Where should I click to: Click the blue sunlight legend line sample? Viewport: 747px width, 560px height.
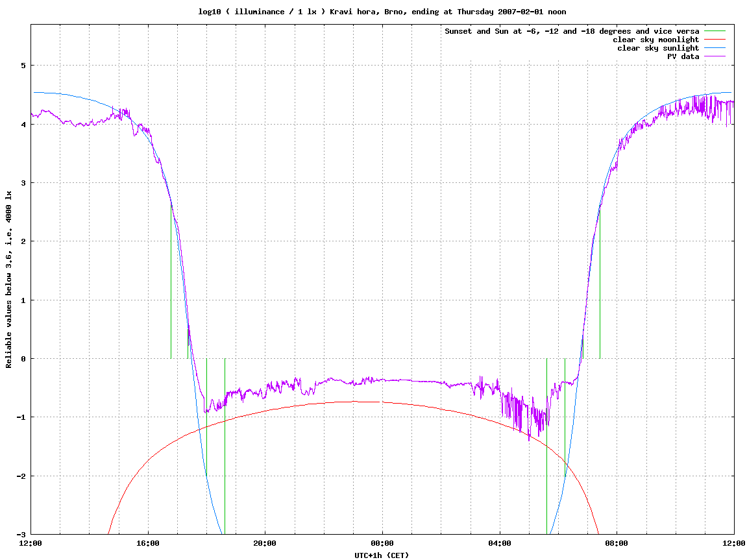click(715, 48)
